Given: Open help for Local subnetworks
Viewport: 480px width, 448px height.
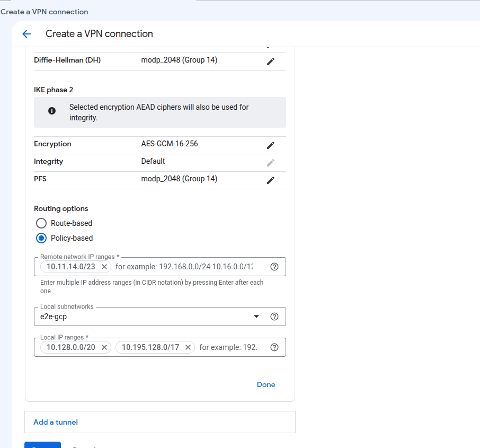Looking at the screenshot, I should pos(274,317).
